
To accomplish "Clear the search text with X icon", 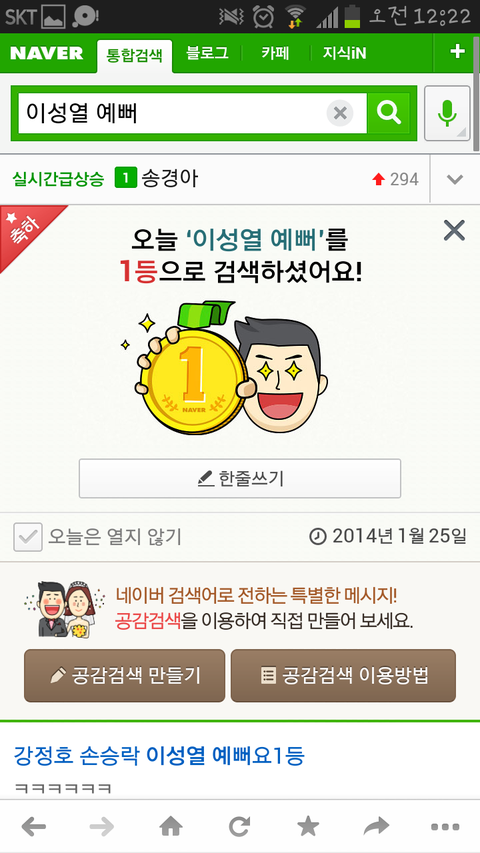I will 340,114.
